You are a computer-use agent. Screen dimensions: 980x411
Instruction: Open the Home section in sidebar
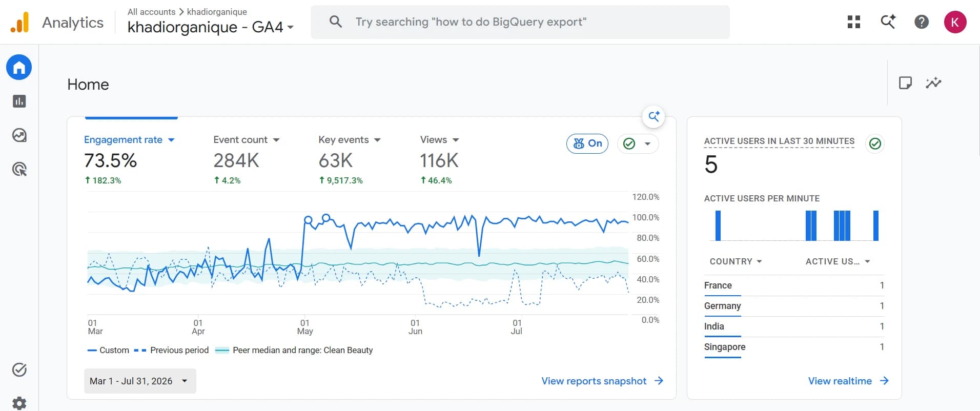[x=19, y=67]
